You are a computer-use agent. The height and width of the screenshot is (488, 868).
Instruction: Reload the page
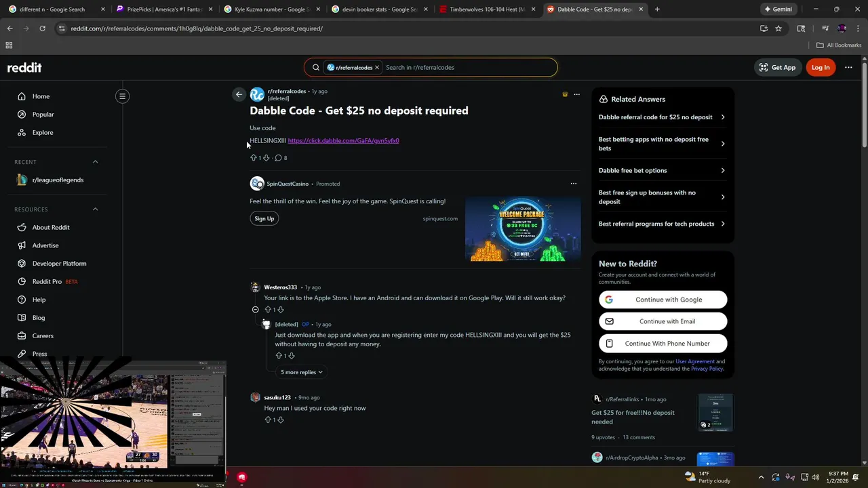pos(42,28)
